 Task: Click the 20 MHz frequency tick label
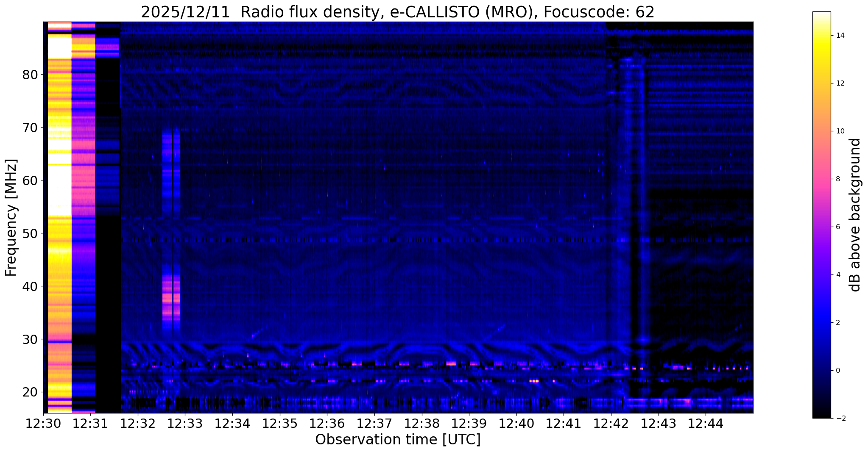pyautogui.click(x=30, y=392)
